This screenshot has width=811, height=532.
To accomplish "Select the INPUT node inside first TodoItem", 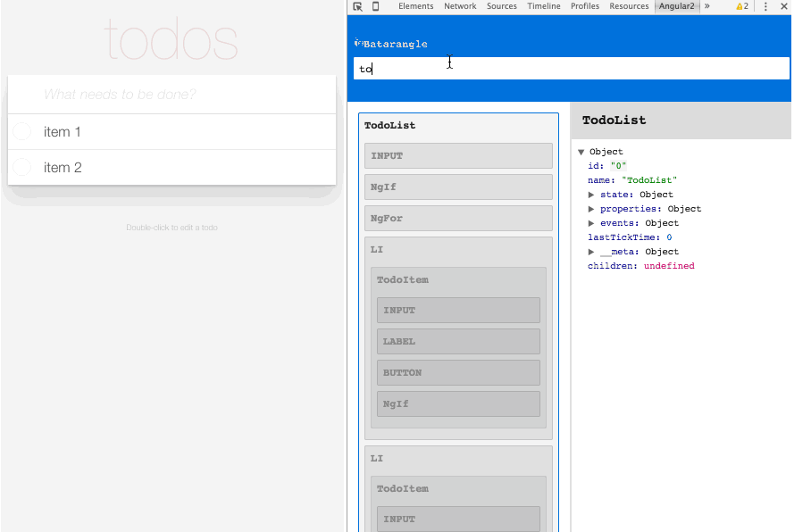I will pyautogui.click(x=458, y=311).
